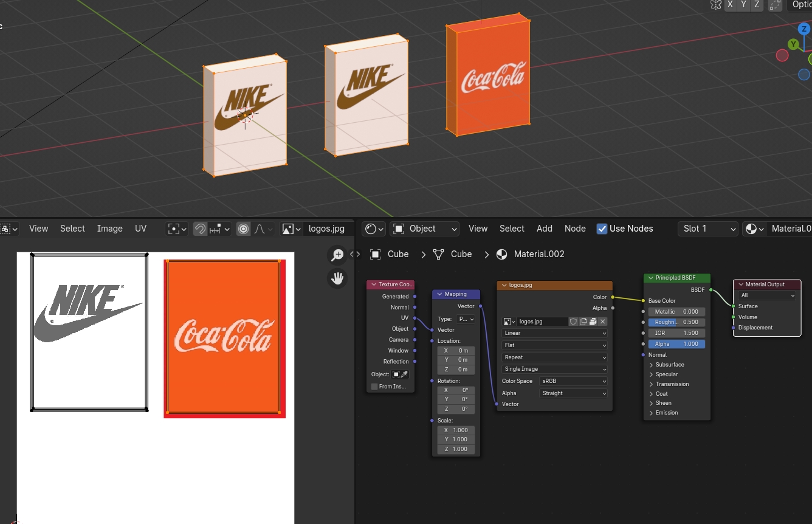
Task: Open the Straight alpha mode dropdown
Action: point(574,393)
